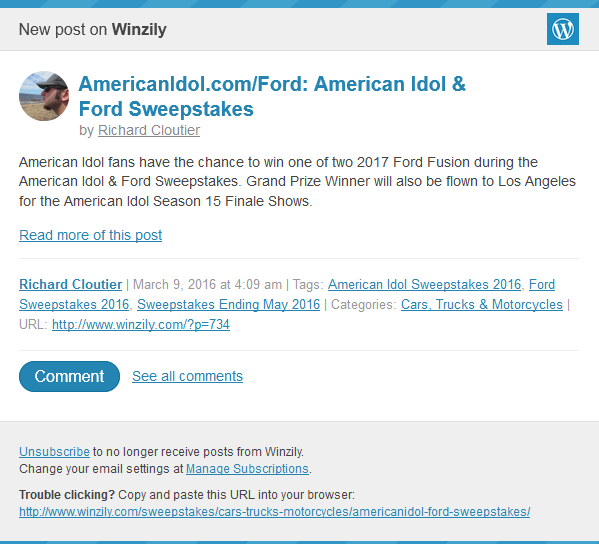Viewport: 599px width, 544px height.
Task: Click the Winzily name in the header
Action: click(139, 29)
